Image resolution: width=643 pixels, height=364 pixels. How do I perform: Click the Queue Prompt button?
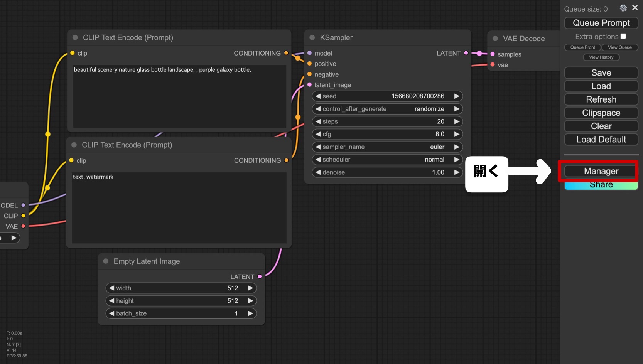click(601, 23)
